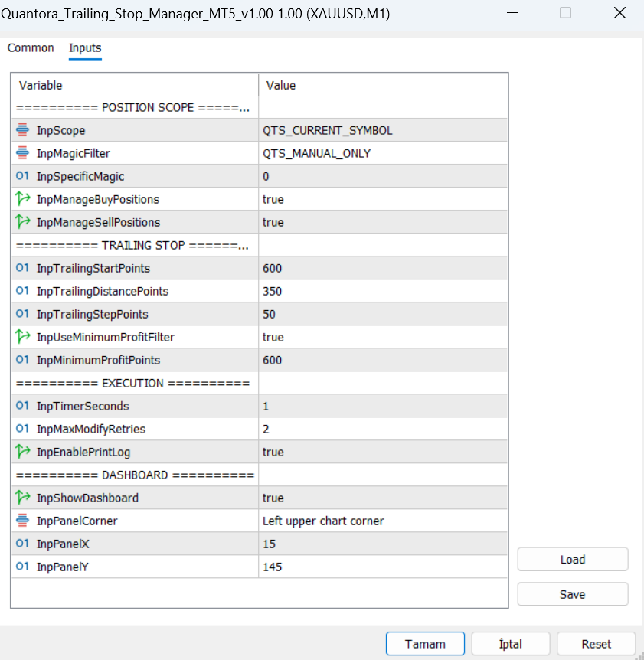Click the integer icon beside InpMinimumProfitPoints
Image resolution: width=644 pixels, height=660 pixels.
click(x=22, y=359)
